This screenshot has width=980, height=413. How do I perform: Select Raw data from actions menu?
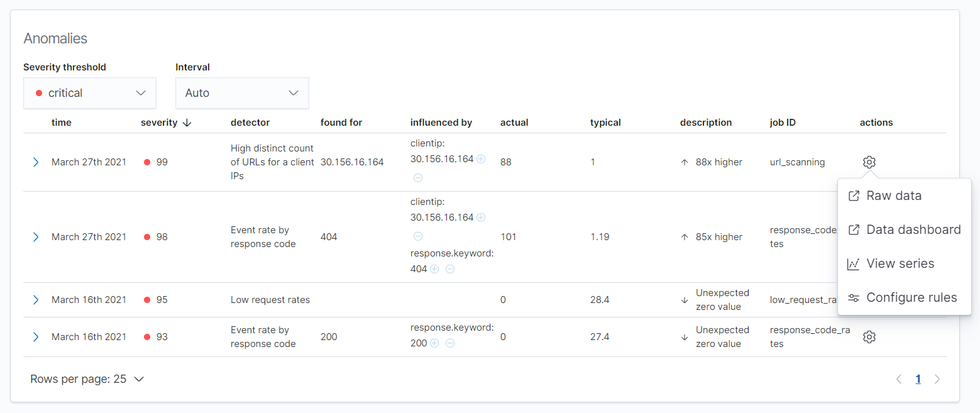(x=893, y=195)
